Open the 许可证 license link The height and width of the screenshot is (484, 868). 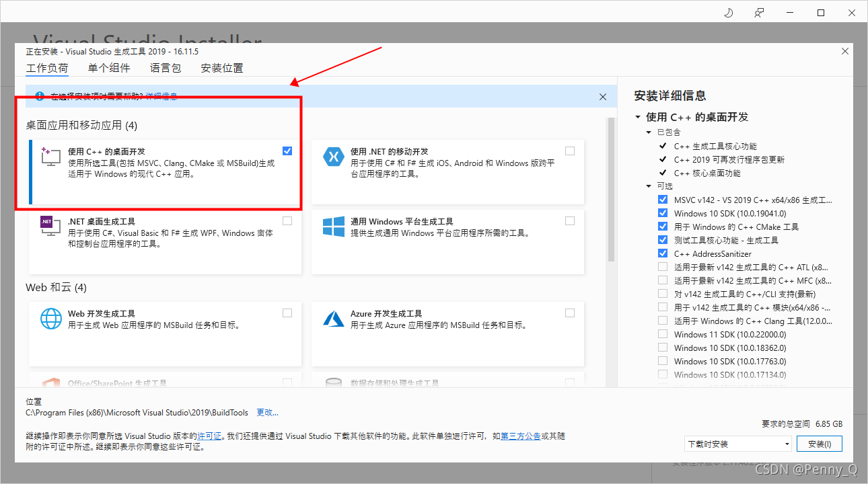click(209, 436)
